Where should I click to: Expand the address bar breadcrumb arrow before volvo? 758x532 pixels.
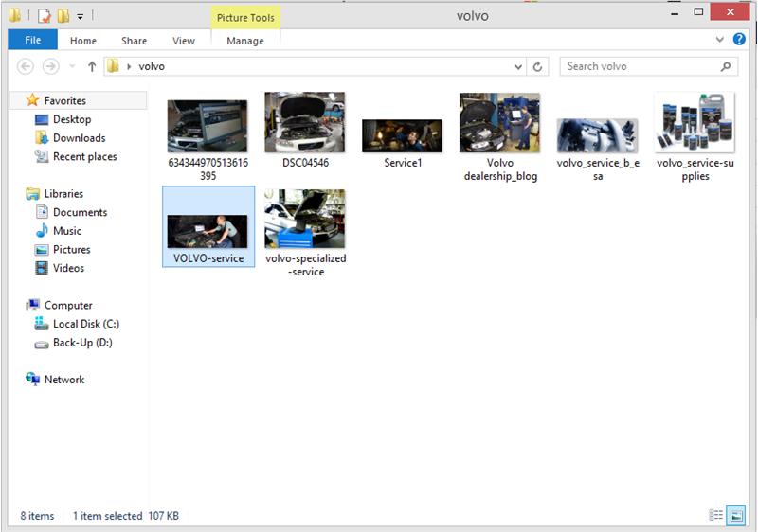coord(129,66)
